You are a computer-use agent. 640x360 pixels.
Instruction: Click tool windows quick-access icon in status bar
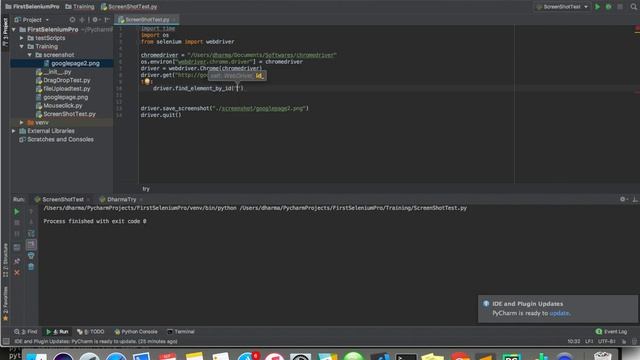pos(6,342)
